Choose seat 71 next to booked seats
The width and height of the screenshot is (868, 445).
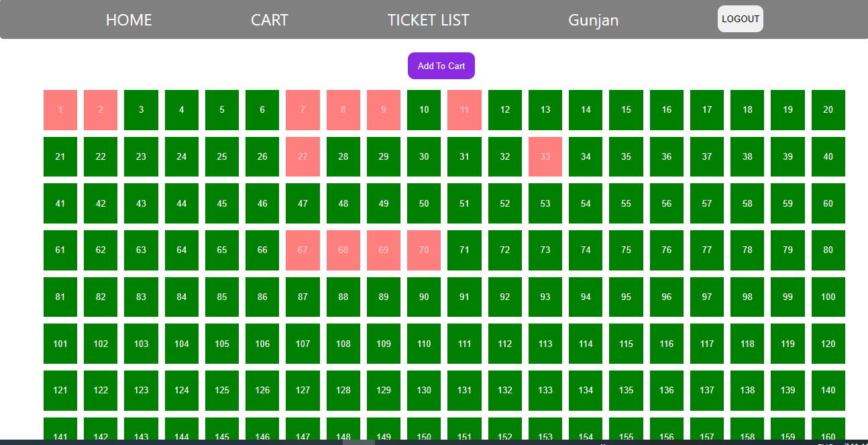point(464,250)
